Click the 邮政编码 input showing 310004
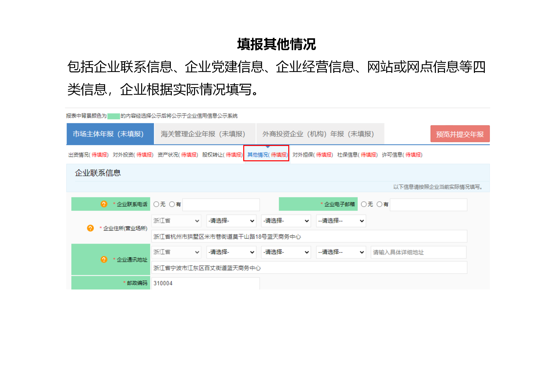Image resolution: width=555 pixels, height=392 pixels. [205, 283]
